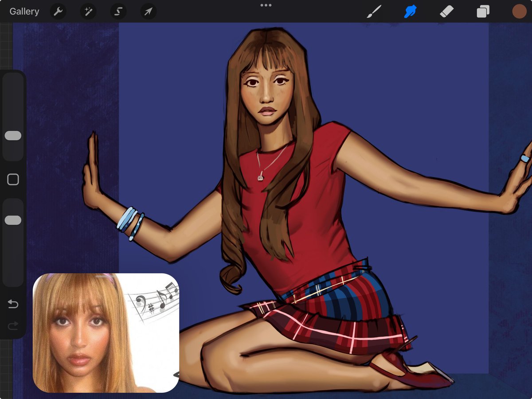Viewport: 532px width, 399px height.
Task: Open the Layers panel
Action: pos(483,12)
